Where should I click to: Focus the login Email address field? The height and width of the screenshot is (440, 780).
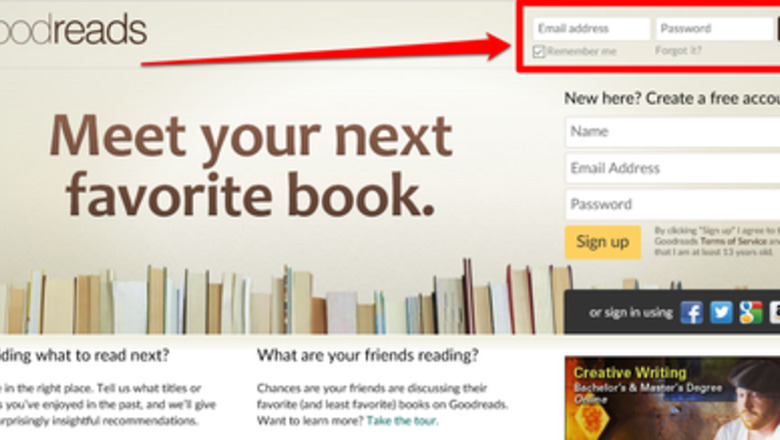point(591,29)
